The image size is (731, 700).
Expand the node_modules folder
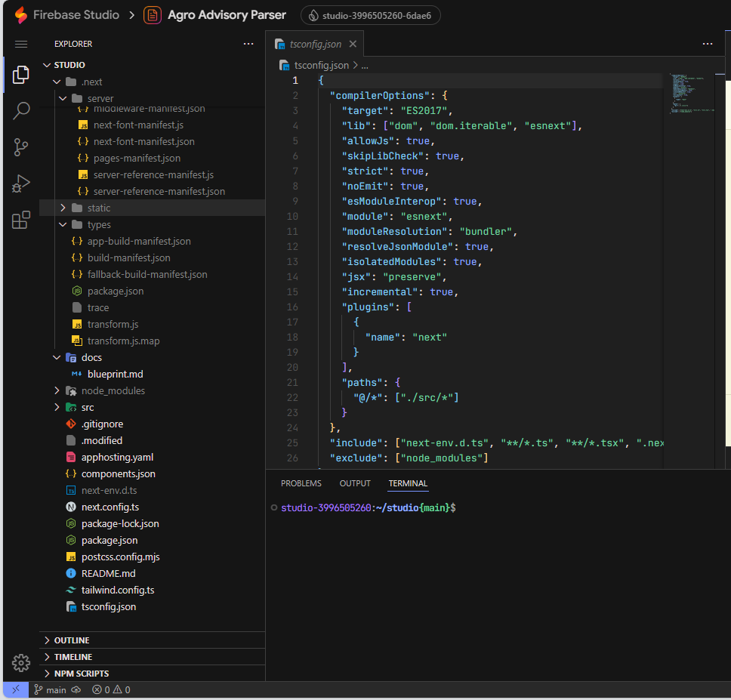coord(113,390)
